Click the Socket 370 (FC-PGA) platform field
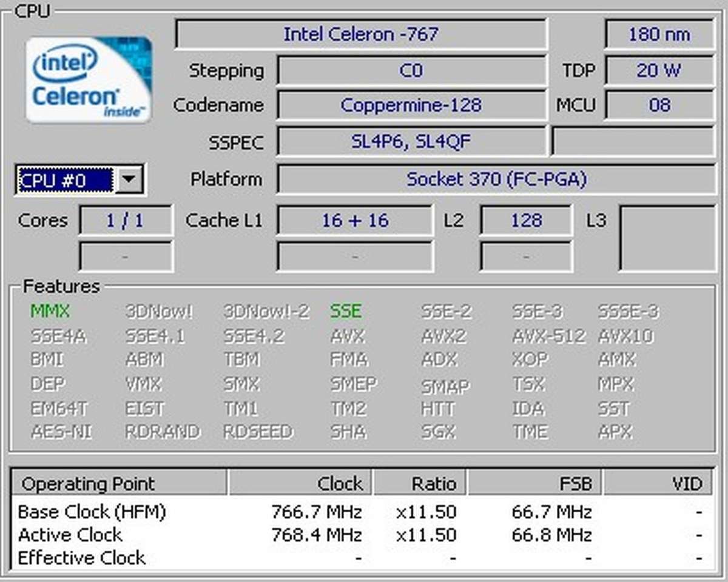The width and height of the screenshot is (728, 582). tap(496, 179)
